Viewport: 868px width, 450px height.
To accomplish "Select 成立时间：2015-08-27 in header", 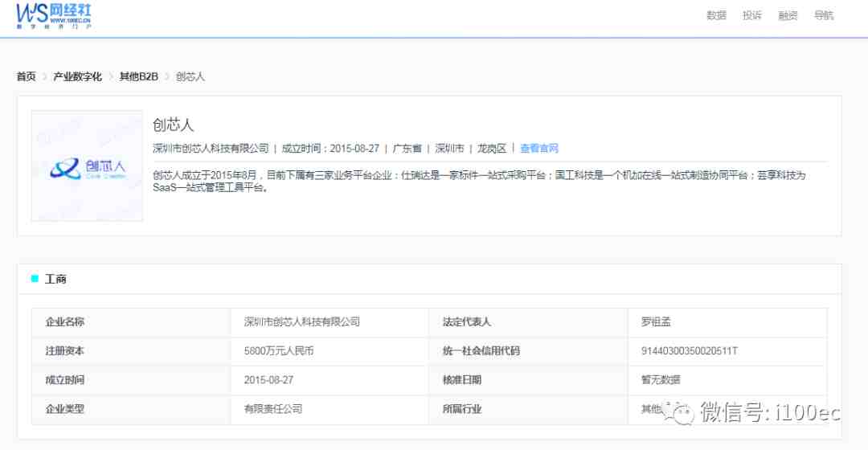I will click(x=330, y=149).
